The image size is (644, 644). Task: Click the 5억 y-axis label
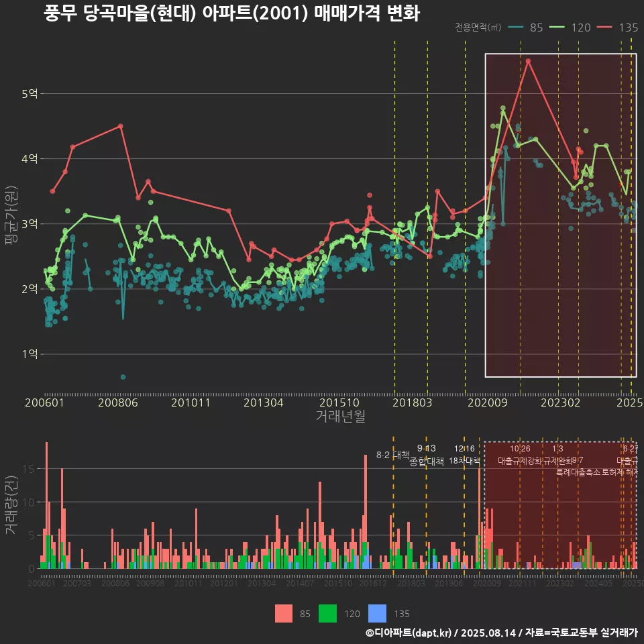tap(30, 94)
